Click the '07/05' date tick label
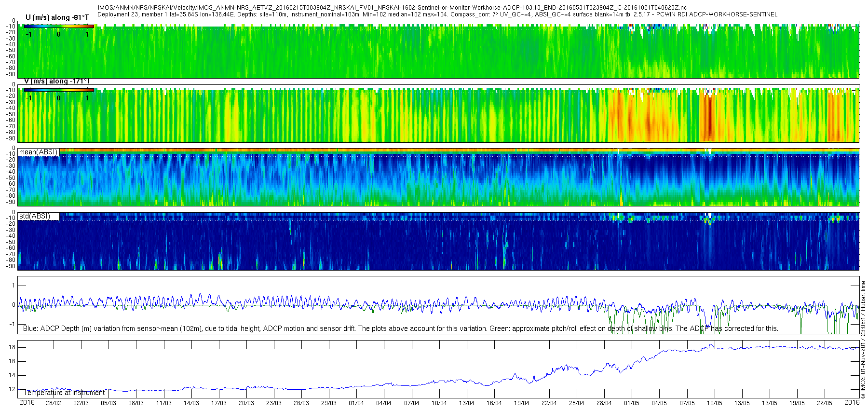Image resolution: width=868 pixels, height=410 pixels. pyautogui.click(x=687, y=403)
